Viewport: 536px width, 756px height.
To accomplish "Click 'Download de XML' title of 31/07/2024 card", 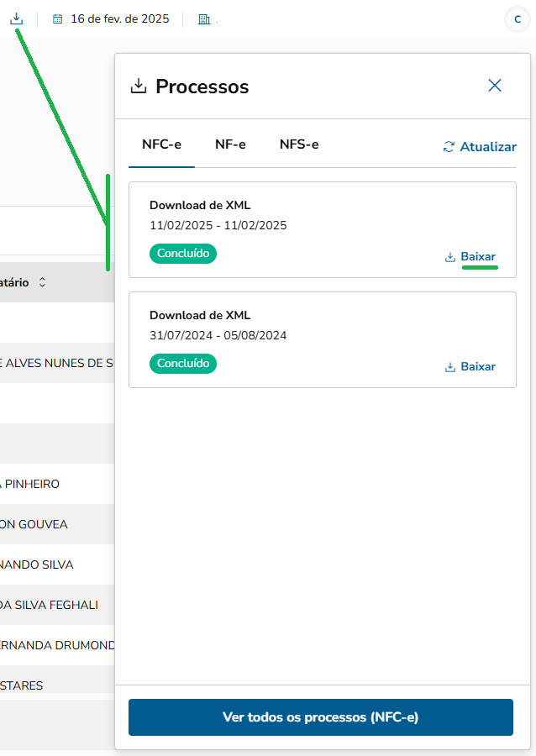I will point(200,315).
